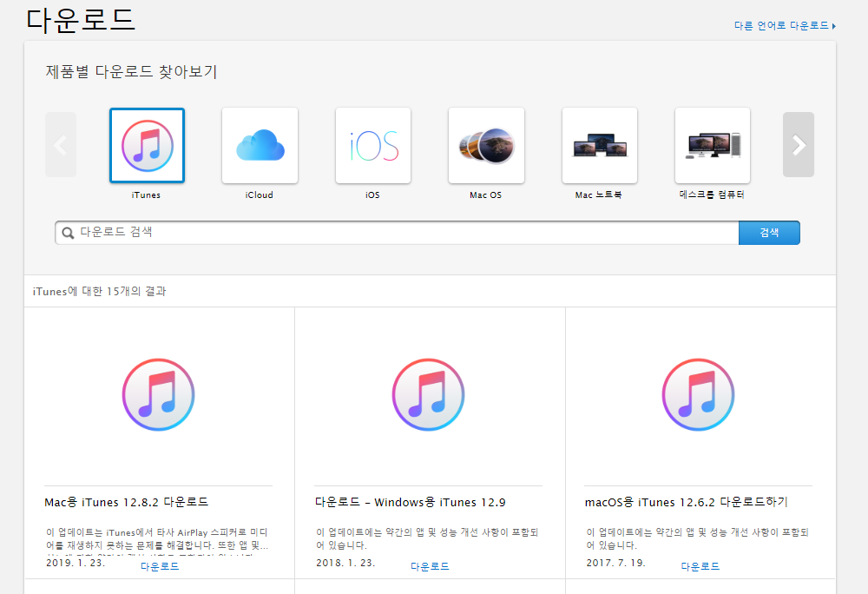Click description text of Windows용 iTunes 12.9
The height and width of the screenshot is (594, 868).
click(x=427, y=538)
